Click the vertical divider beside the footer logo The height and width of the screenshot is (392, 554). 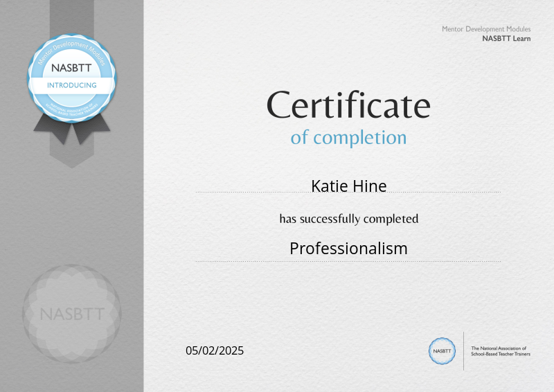463,350
